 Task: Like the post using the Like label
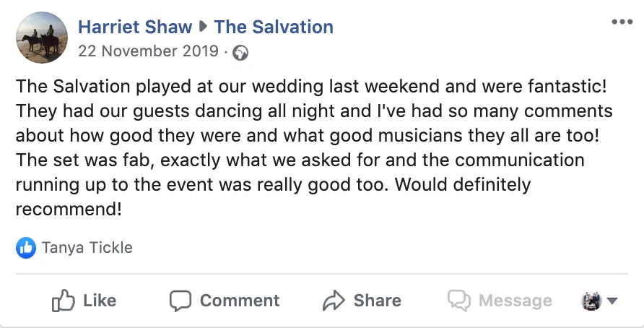coord(100,301)
